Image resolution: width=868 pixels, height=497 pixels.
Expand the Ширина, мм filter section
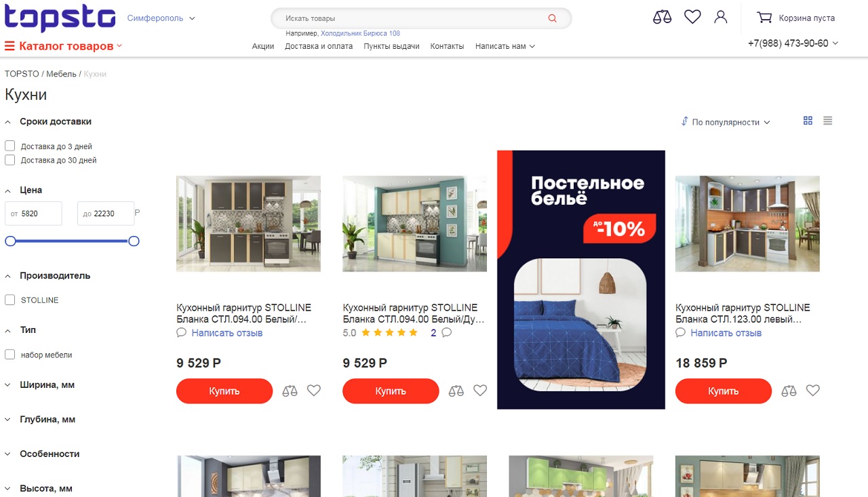point(47,385)
